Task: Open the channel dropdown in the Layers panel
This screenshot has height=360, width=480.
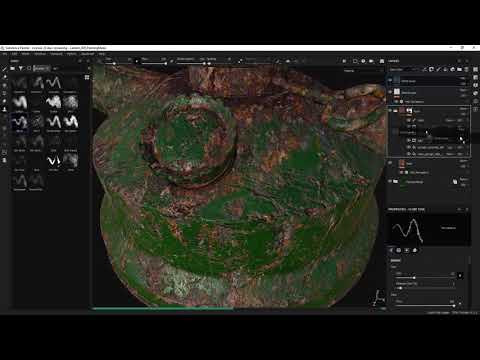Action: tap(403, 69)
